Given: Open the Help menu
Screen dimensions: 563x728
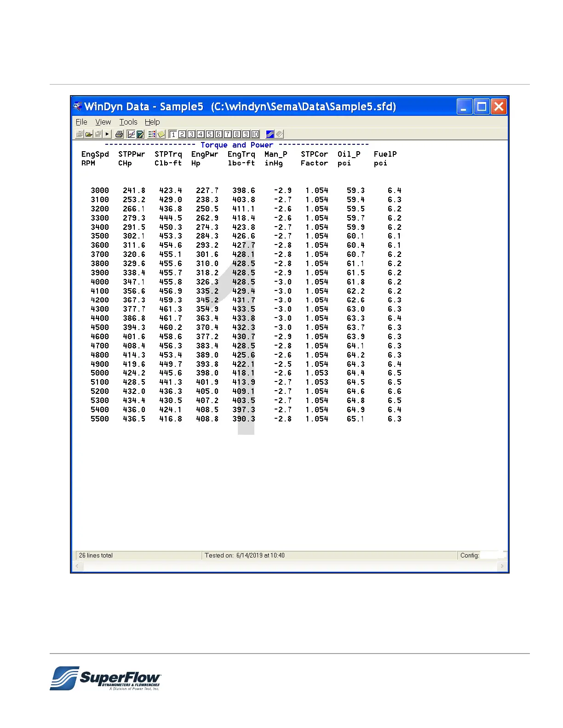Looking at the screenshot, I should click(x=152, y=122).
